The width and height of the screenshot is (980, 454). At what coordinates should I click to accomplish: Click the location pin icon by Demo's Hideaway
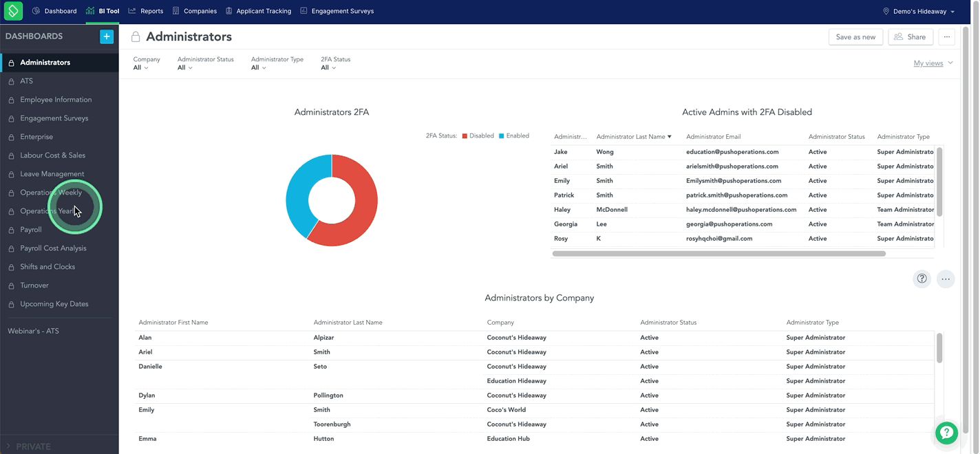886,11
